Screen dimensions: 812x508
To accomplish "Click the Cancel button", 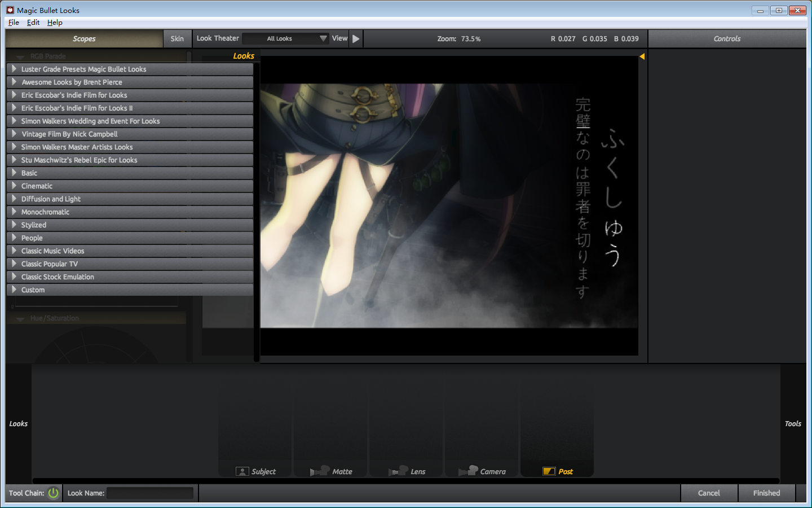I will (x=709, y=493).
